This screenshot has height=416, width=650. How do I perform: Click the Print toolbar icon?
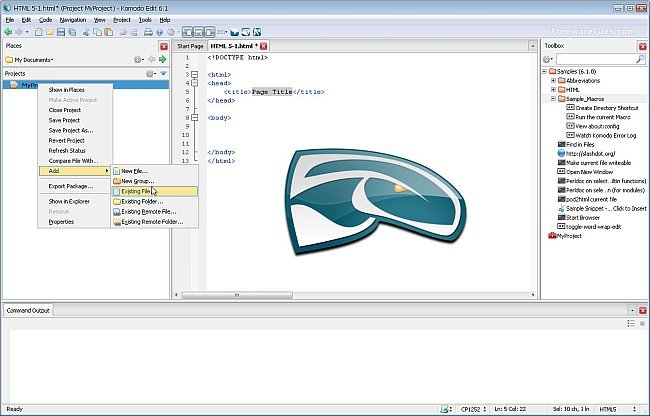(148, 32)
